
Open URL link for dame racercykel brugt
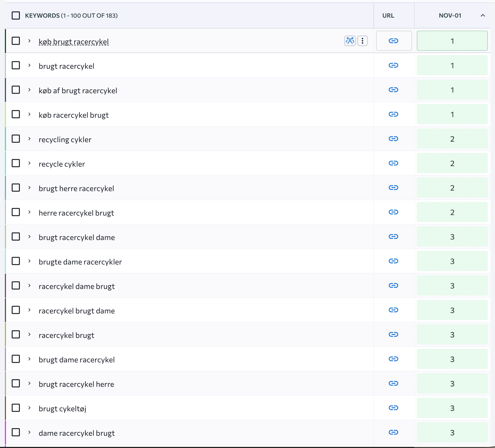click(393, 432)
